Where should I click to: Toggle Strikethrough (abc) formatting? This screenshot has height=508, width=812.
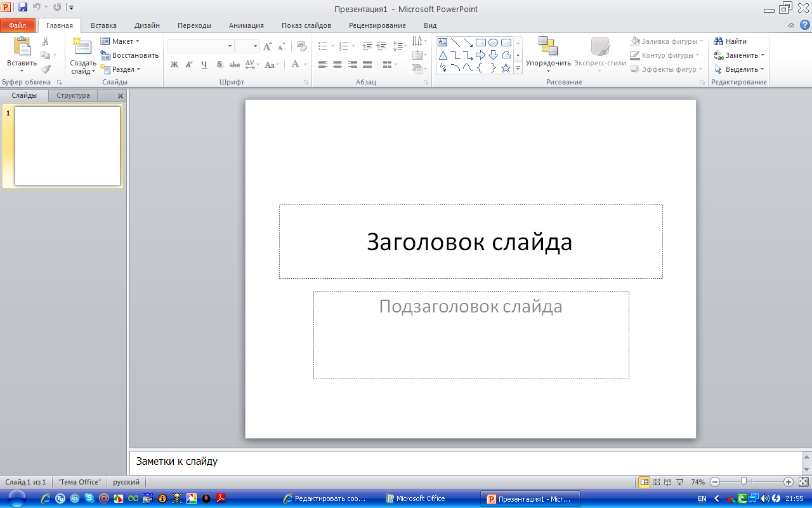pyautogui.click(x=235, y=64)
